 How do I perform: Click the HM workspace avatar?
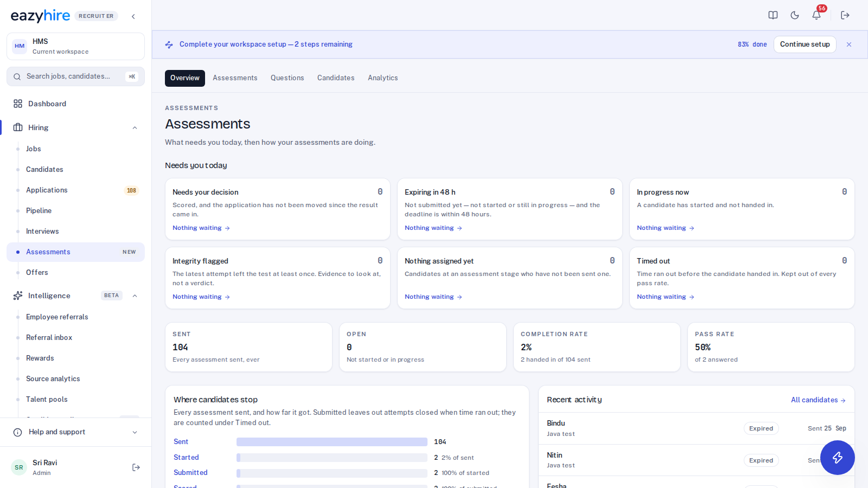tap(20, 46)
